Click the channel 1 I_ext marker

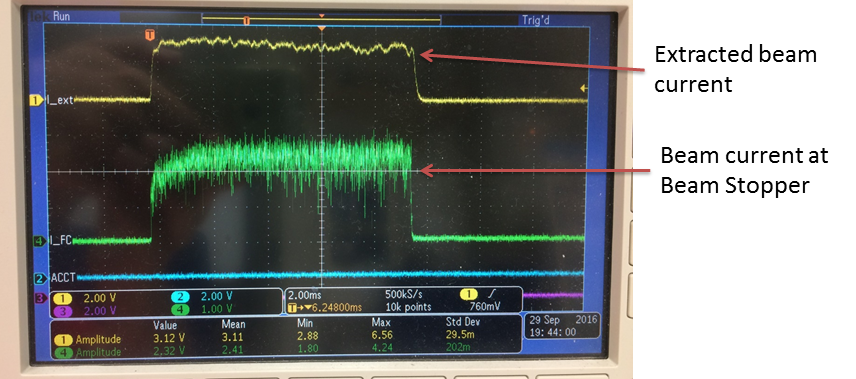point(37,100)
